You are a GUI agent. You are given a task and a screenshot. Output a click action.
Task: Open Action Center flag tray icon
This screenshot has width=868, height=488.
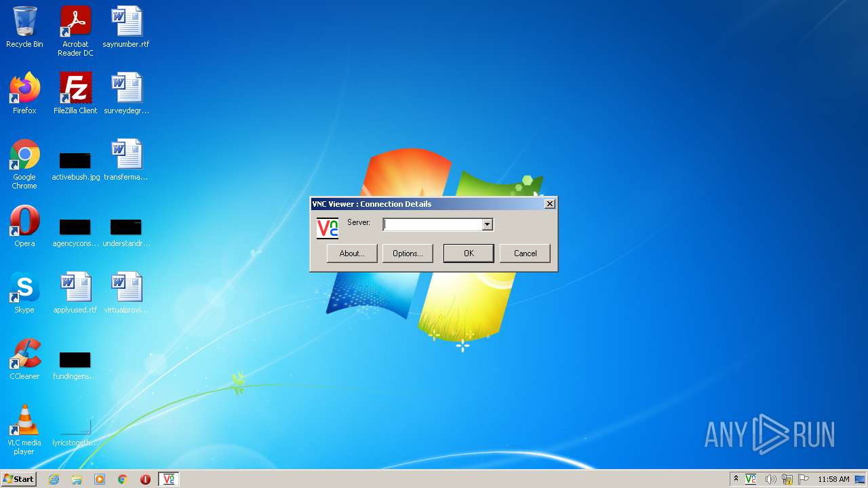804,479
